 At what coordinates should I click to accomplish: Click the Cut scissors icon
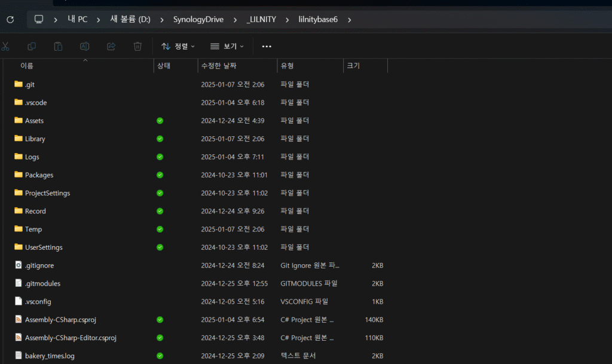click(5, 46)
